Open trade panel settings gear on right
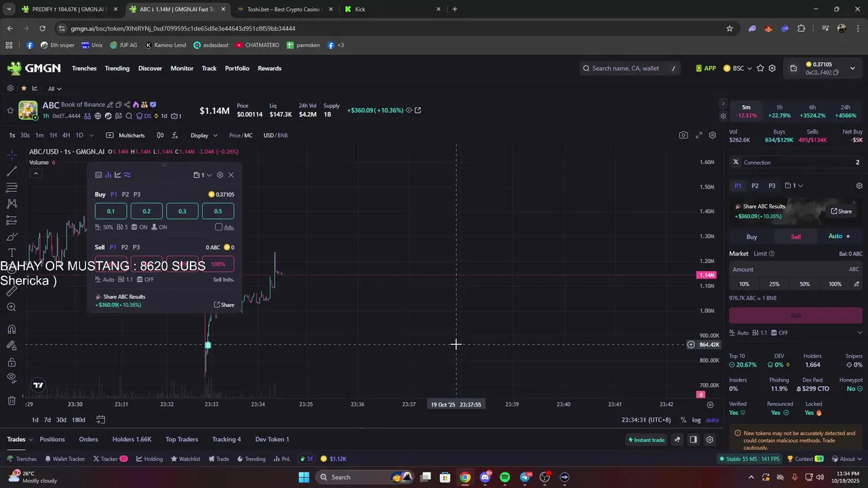The image size is (868, 488). coord(859,186)
